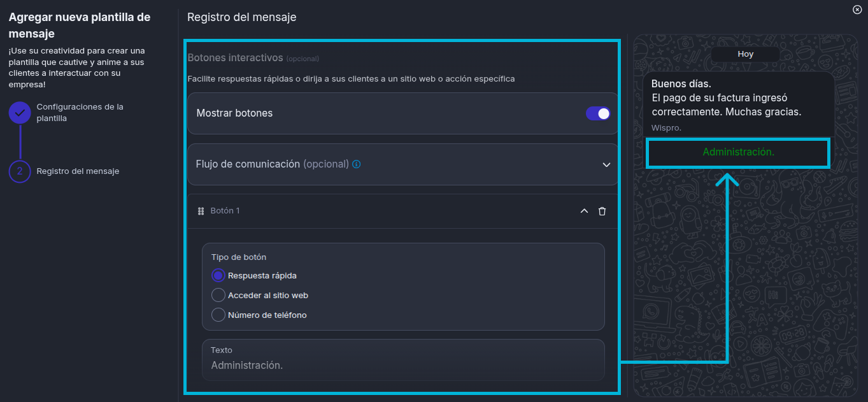The width and height of the screenshot is (868, 402).
Task: Click the Administración button in the preview
Action: click(x=737, y=153)
